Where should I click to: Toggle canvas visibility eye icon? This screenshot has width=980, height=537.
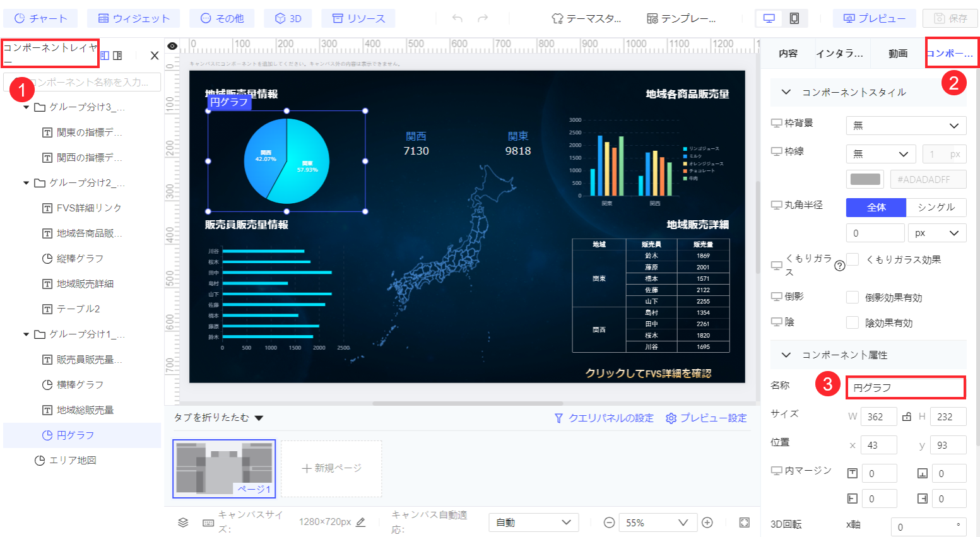click(x=172, y=45)
